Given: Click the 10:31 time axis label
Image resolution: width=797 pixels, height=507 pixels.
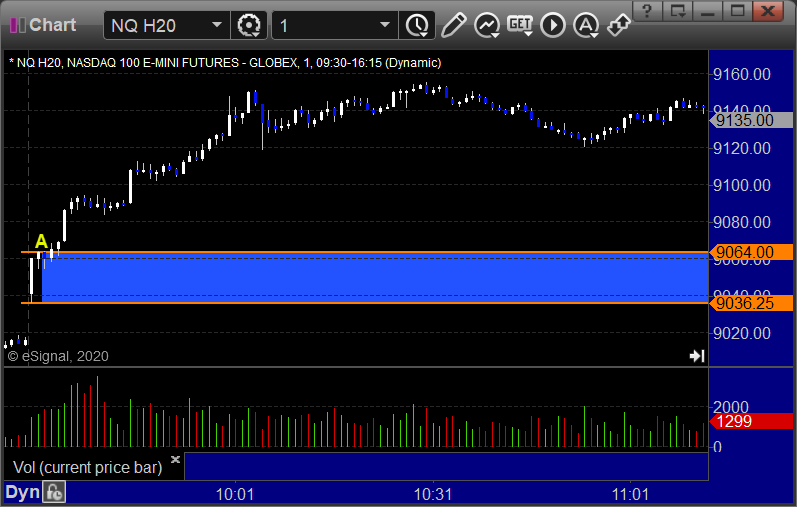Looking at the screenshot, I should [433, 494].
